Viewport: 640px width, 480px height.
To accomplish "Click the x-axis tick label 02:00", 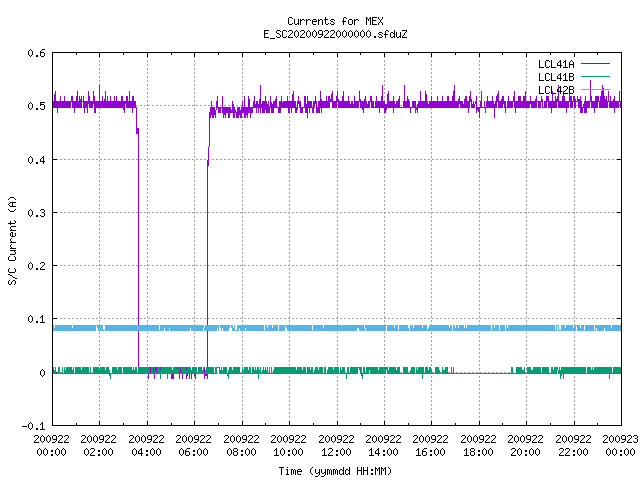I will coord(98,452).
